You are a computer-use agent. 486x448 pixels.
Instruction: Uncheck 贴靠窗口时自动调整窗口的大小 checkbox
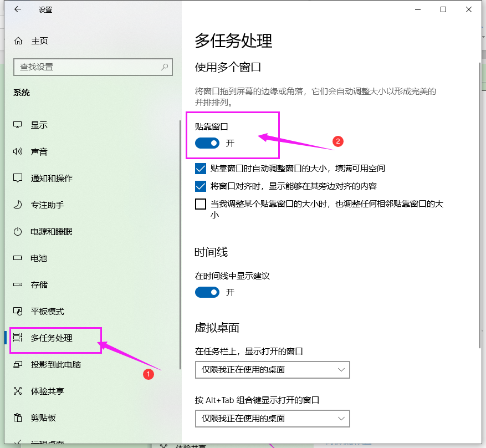[x=201, y=169]
